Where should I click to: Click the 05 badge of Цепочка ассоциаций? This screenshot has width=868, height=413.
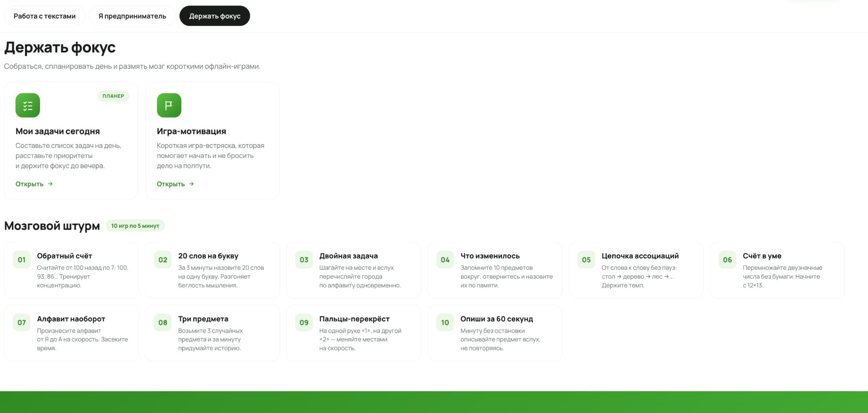click(x=586, y=260)
